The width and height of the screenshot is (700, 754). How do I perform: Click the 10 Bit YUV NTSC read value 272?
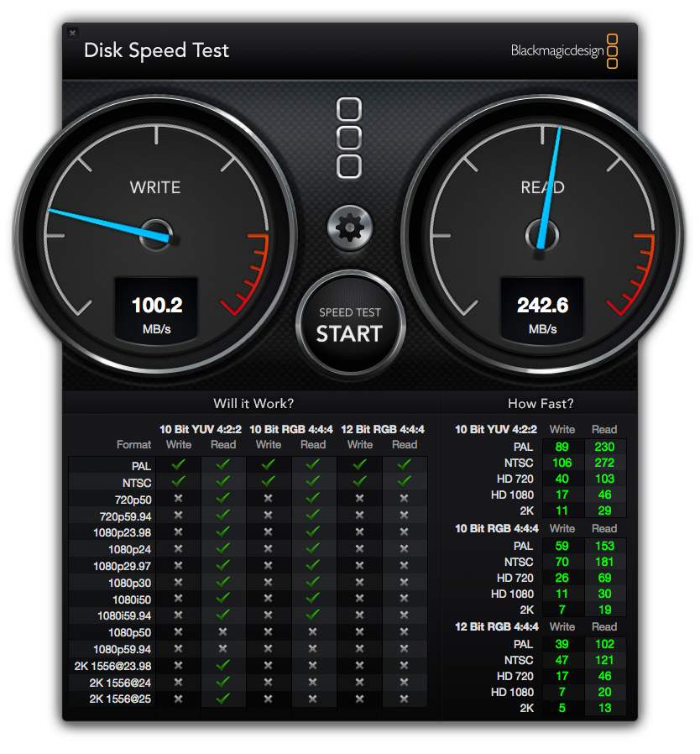[604, 463]
